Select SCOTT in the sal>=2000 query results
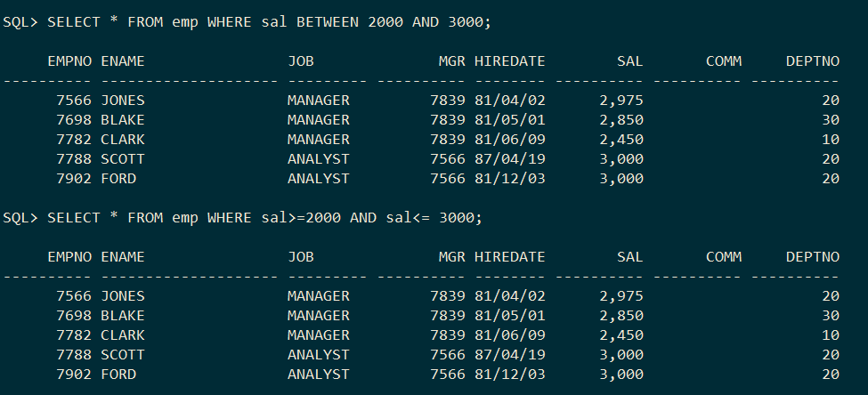Viewport: 868px width, 395px height. 122,355
